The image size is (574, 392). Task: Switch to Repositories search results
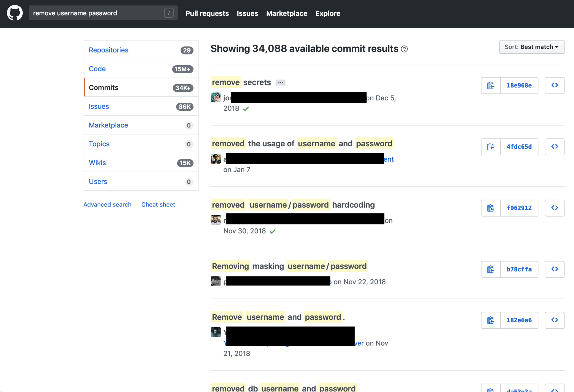click(x=108, y=50)
